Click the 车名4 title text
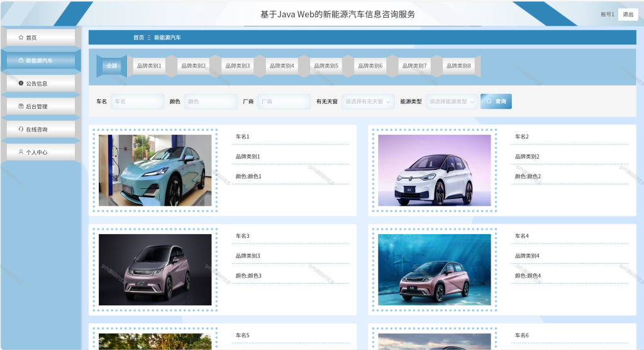 click(522, 236)
